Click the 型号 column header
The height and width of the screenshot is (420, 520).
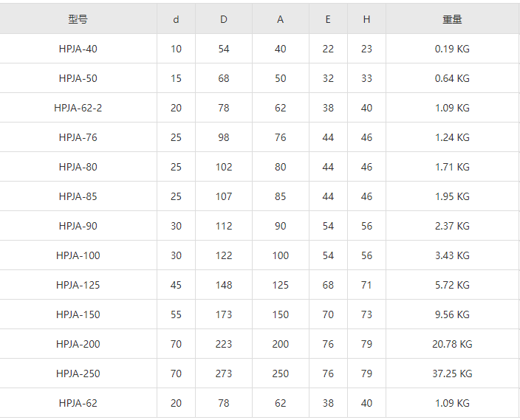78,19
